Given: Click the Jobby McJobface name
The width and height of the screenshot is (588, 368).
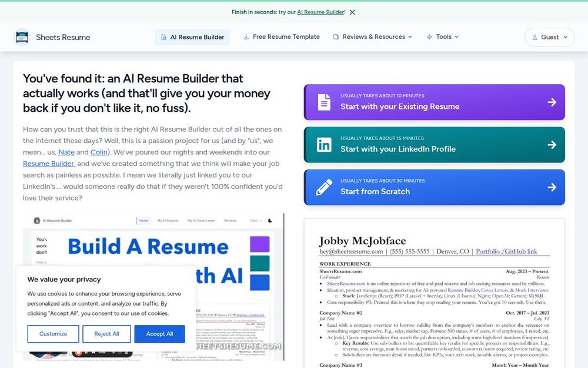Looking at the screenshot, I should [x=362, y=241].
